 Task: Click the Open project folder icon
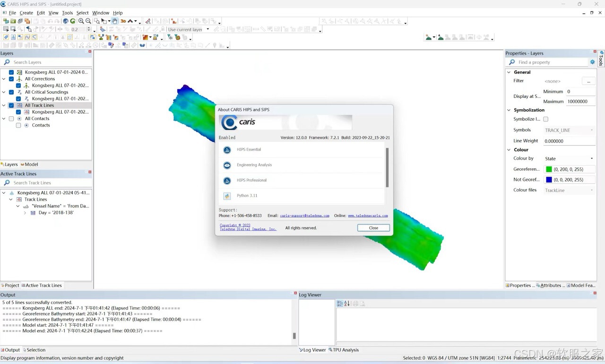click(13, 21)
